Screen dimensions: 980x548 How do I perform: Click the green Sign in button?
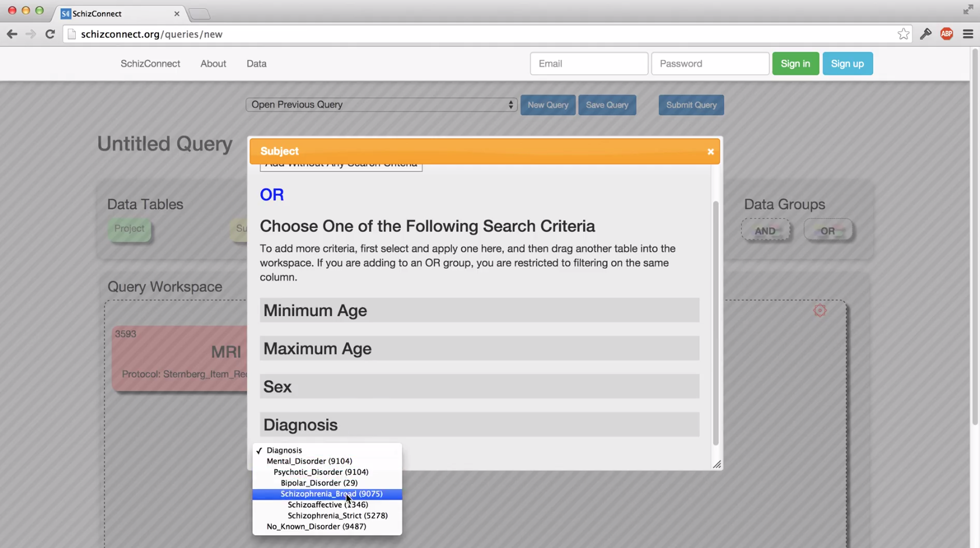tap(795, 64)
